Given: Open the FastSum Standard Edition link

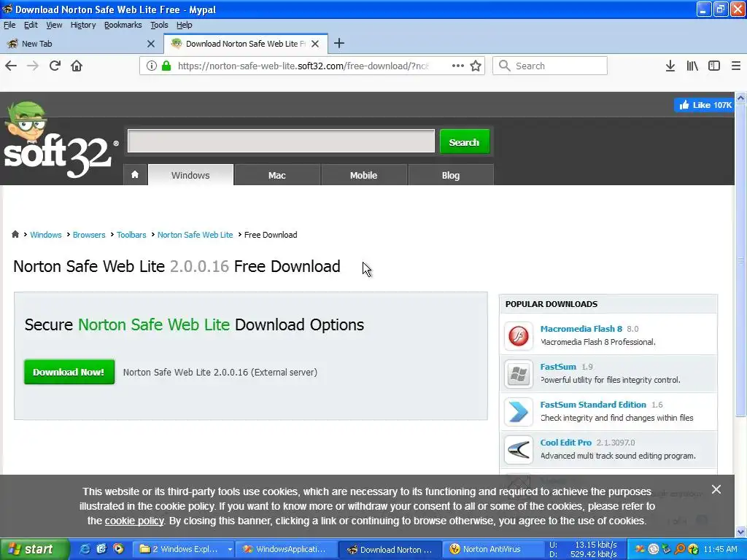Looking at the screenshot, I should point(593,404).
